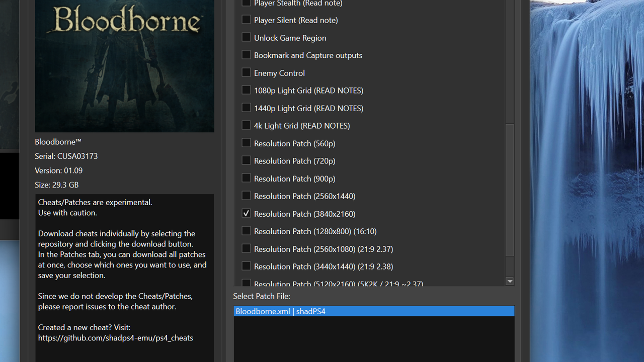The image size is (644, 362).
Task: Enable Bookmark and Capture outputs
Action: 246,55
